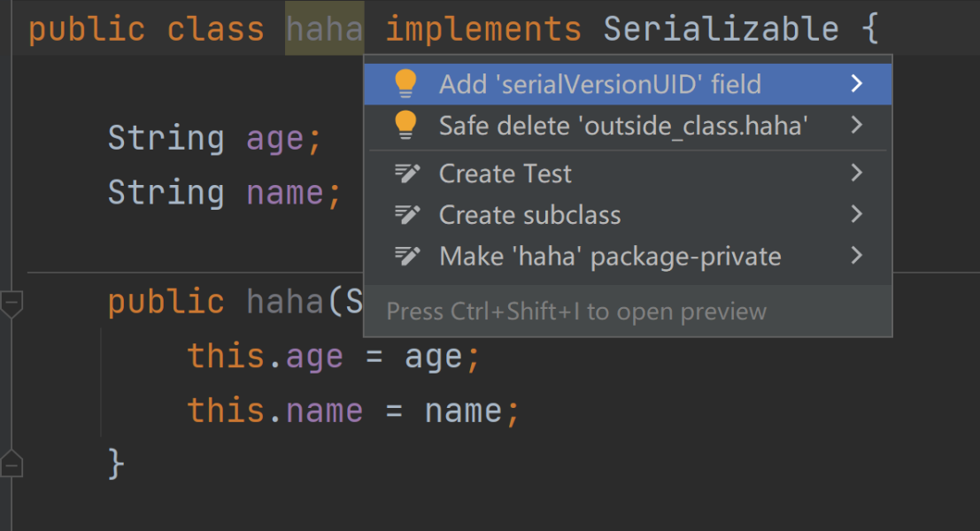The image size is (980, 531).
Task: Choose Safe delete 'outside_class.haha' option
Action: (x=622, y=126)
